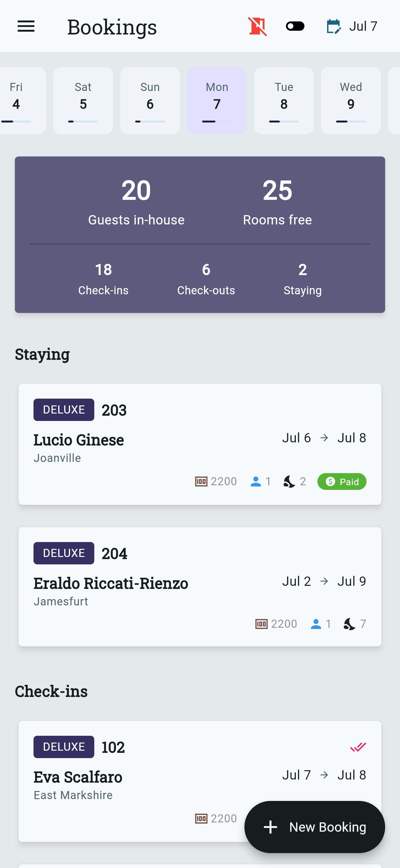
Task: Click guest count icon on room 203
Action: (x=256, y=481)
